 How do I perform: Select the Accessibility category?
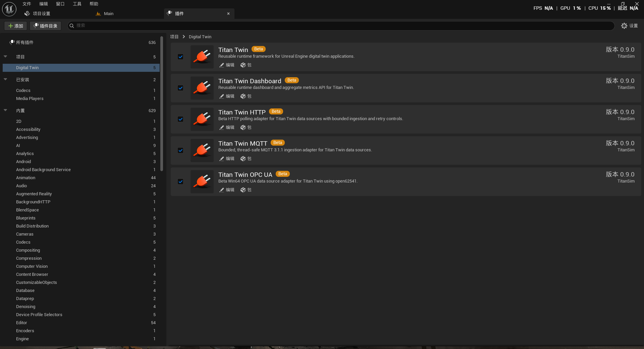(81, 130)
